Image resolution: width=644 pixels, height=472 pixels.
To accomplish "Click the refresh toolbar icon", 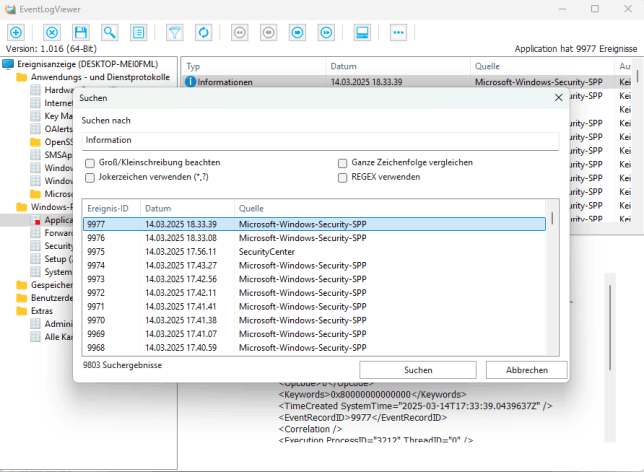I will [203, 33].
